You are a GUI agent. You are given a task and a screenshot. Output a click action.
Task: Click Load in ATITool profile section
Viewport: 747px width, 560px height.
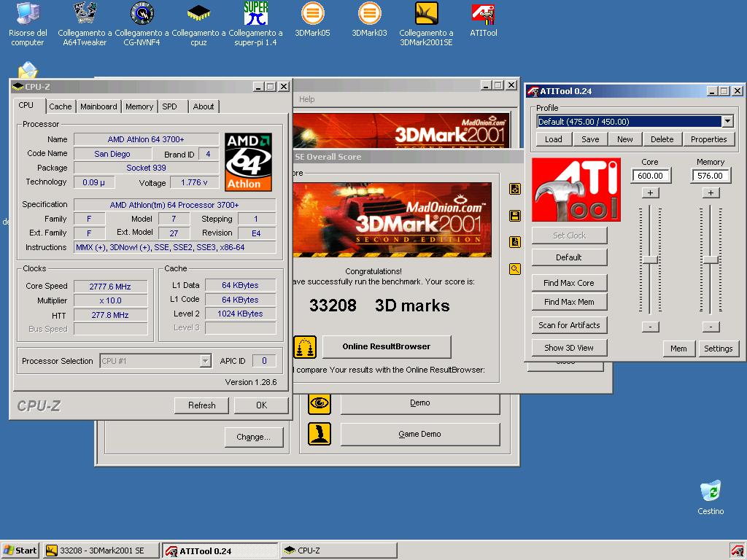pyautogui.click(x=553, y=139)
